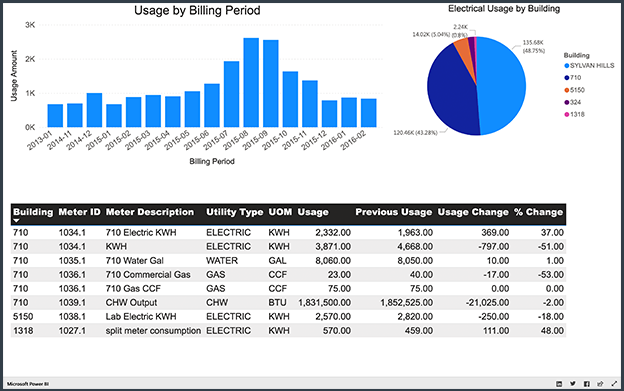Click the WATER utility type cell
624x391 pixels.
click(x=222, y=261)
